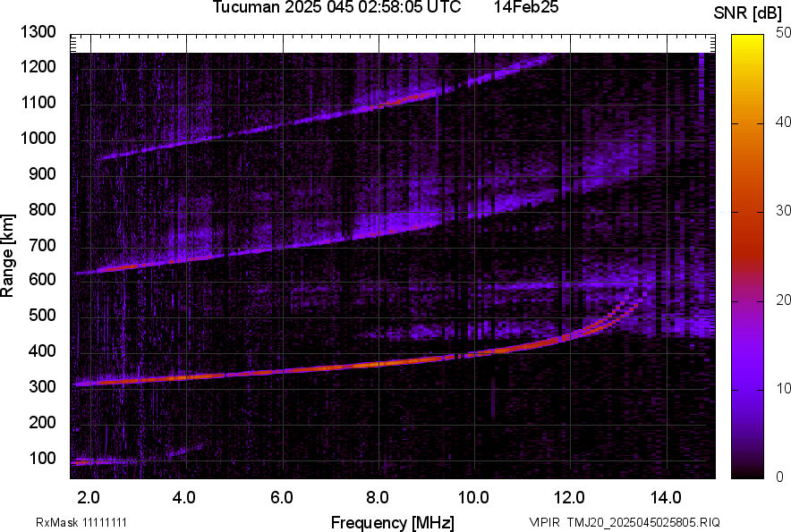Click the file name "TMJ20_2025045025805.RIQ"

[643, 522]
